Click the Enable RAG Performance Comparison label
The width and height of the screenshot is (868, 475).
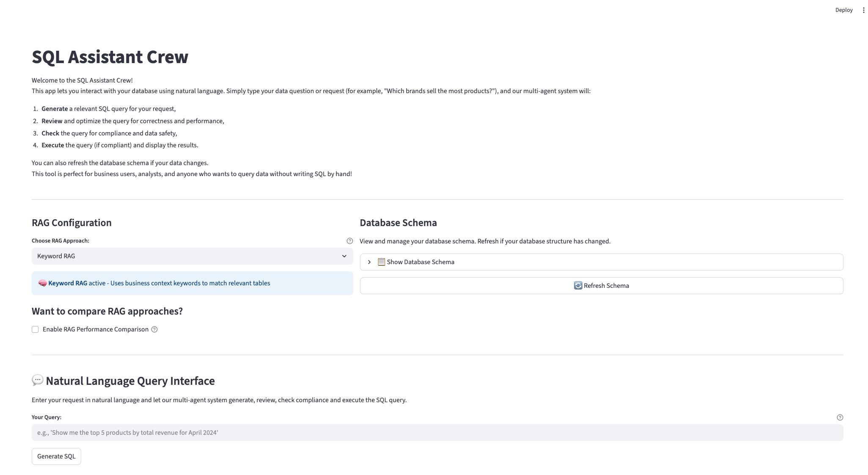coord(96,329)
